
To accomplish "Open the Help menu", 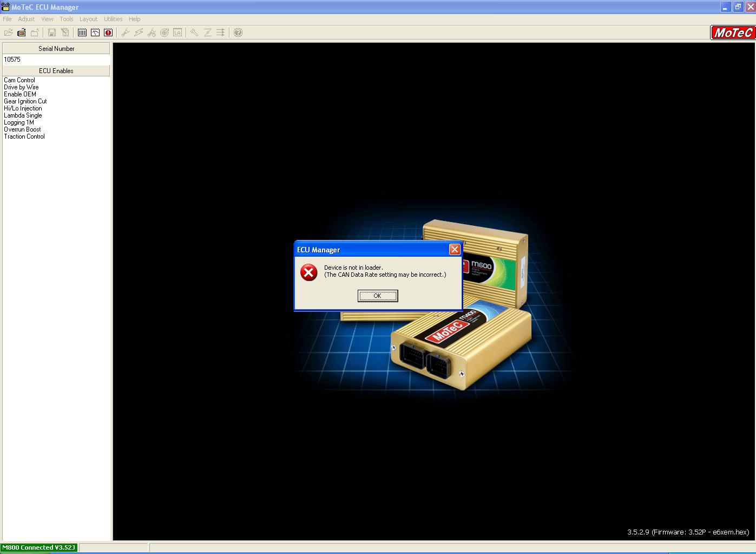I will tap(134, 19).
